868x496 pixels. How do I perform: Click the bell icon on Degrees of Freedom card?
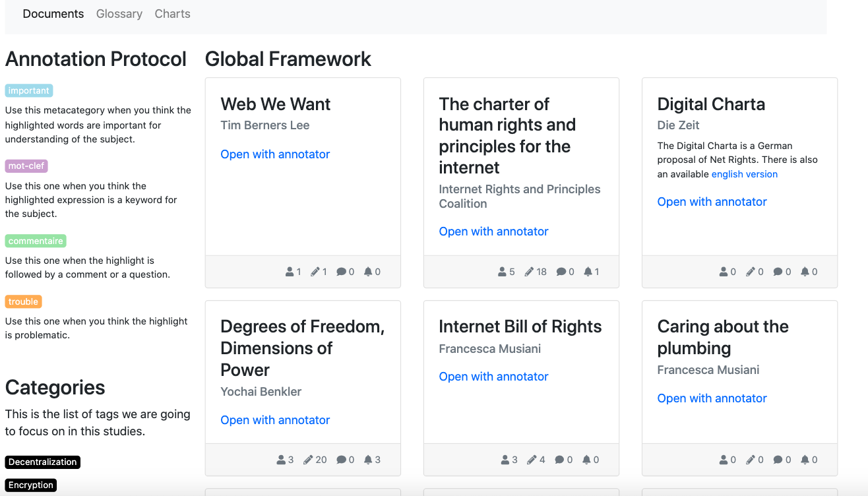[368, 460]
